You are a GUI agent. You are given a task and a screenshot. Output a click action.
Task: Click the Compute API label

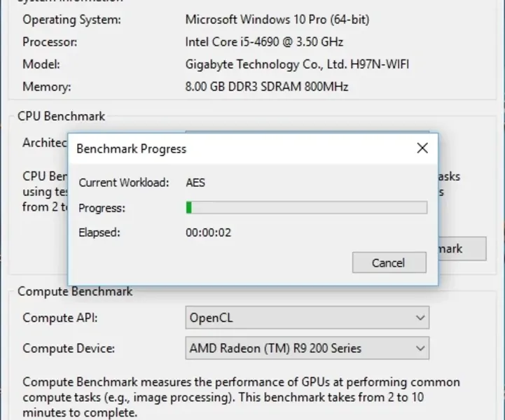pos(60,318)
